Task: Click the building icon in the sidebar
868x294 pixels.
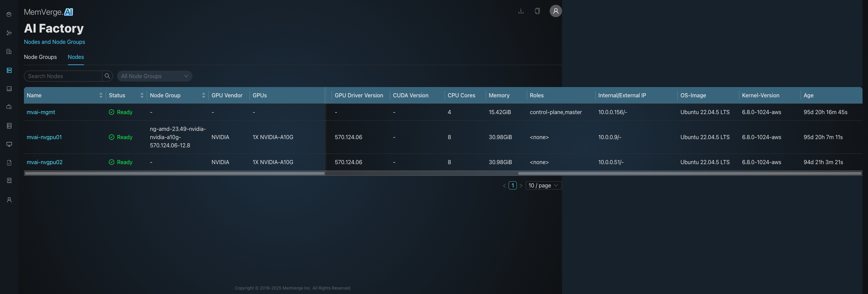Action: 9,51
